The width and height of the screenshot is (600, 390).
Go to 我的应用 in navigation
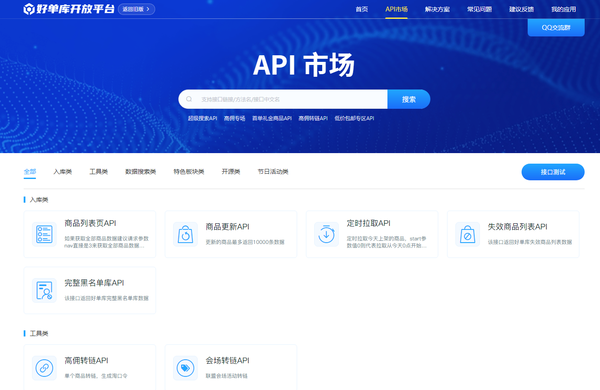coord(564,9)
